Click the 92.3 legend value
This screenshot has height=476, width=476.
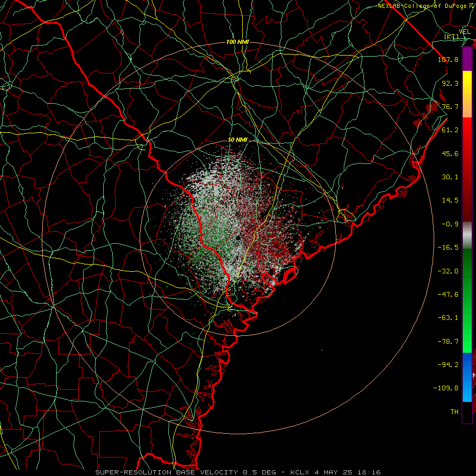(x=450, y=83)
